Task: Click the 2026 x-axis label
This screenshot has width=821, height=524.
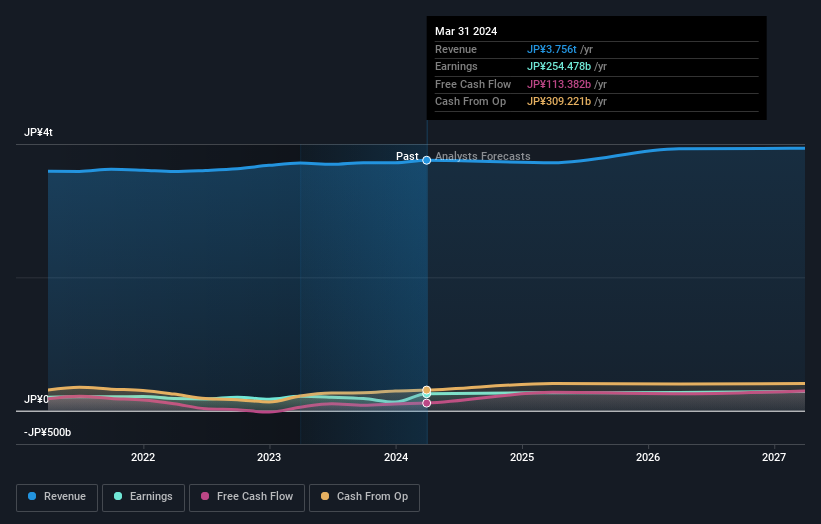Action: coord(648,457)
